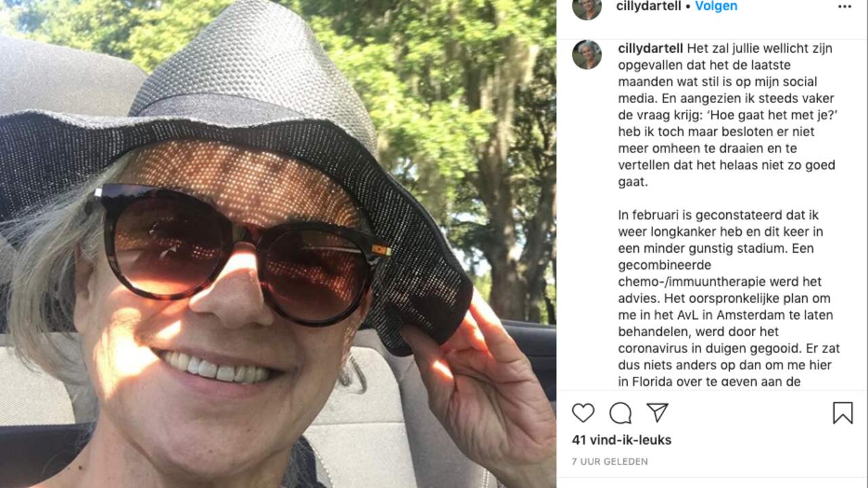Share the post via paper plane icon
Viewport: 868px width, 488px height.
[657, 413]
